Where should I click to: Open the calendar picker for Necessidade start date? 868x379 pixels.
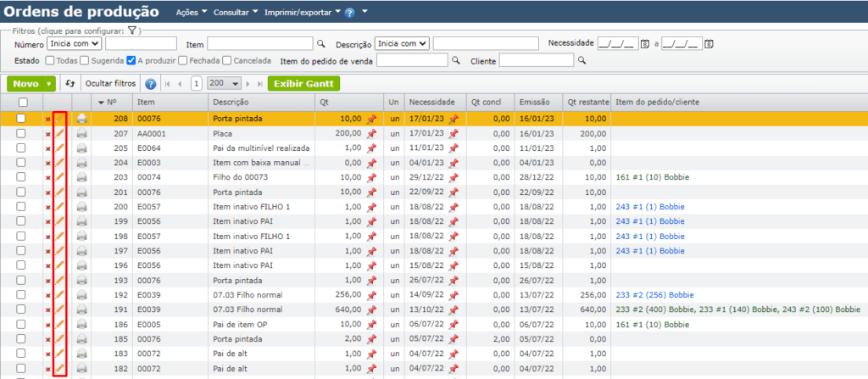coord(644,43)
